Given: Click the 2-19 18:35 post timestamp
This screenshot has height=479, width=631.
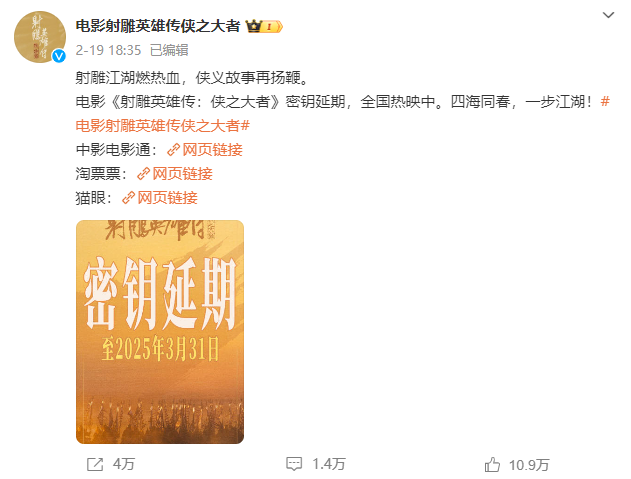Looking at the screenshot, I should point(108,50).
